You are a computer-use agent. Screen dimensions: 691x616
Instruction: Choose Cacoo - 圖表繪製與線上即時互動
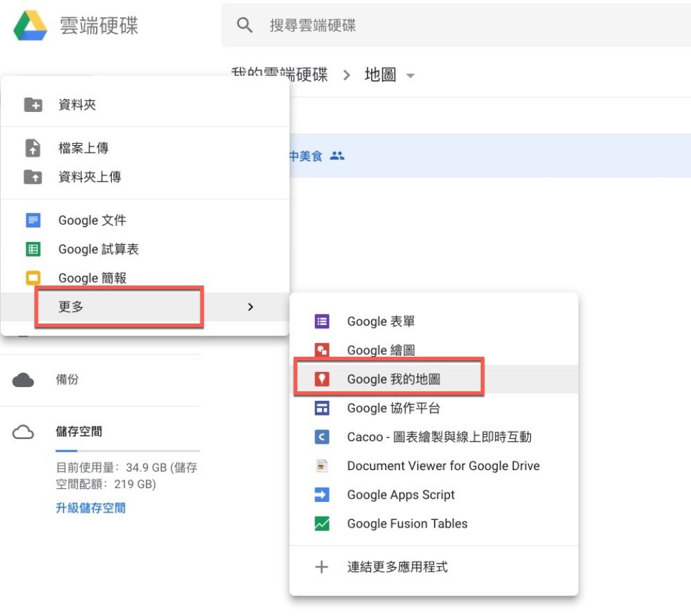pos(434,437)
